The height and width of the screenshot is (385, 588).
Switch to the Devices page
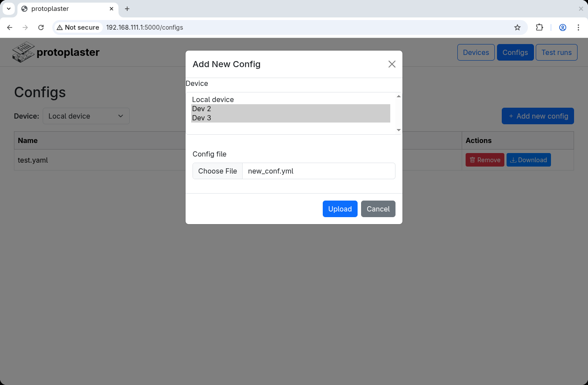coord(476,52)
